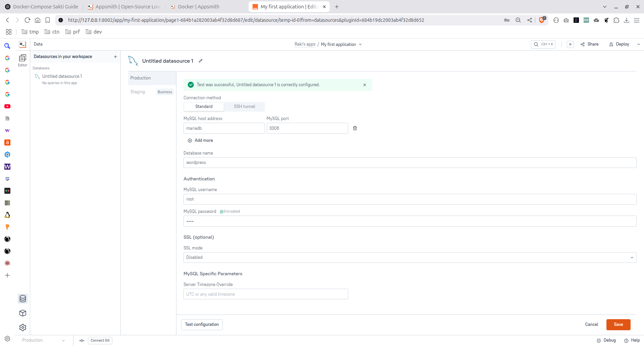The width and height of the screenshot is (644, 346).
Task: Click the Server Timezone Override field
Action: pyautogui.click(x=266, y=294)
